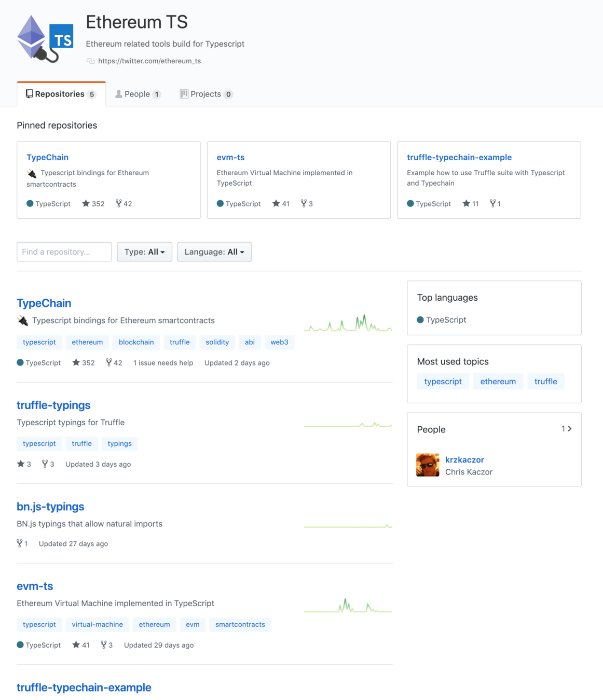The image size is (603, 700).
Task: Open truffle-typechain-example repository in the list
Action: 84,688
